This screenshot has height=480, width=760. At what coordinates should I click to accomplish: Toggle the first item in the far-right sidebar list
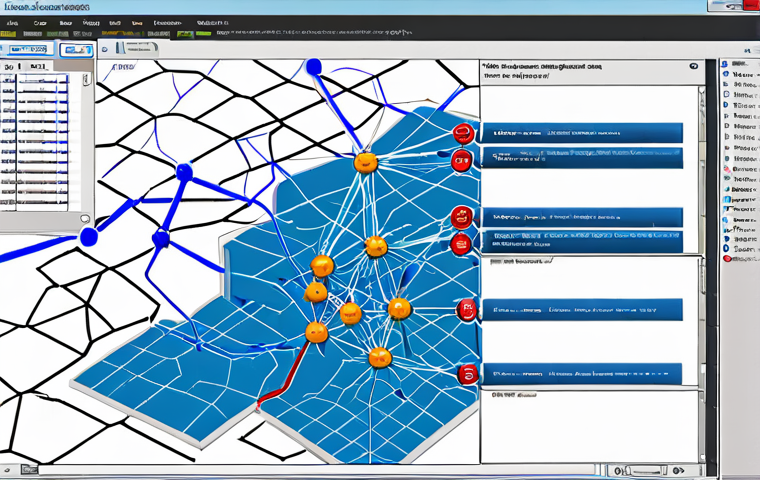(727, 74)
